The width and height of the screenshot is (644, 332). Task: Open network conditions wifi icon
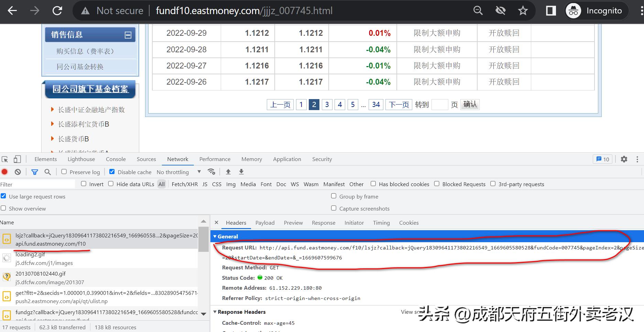[x=211, y=172]
